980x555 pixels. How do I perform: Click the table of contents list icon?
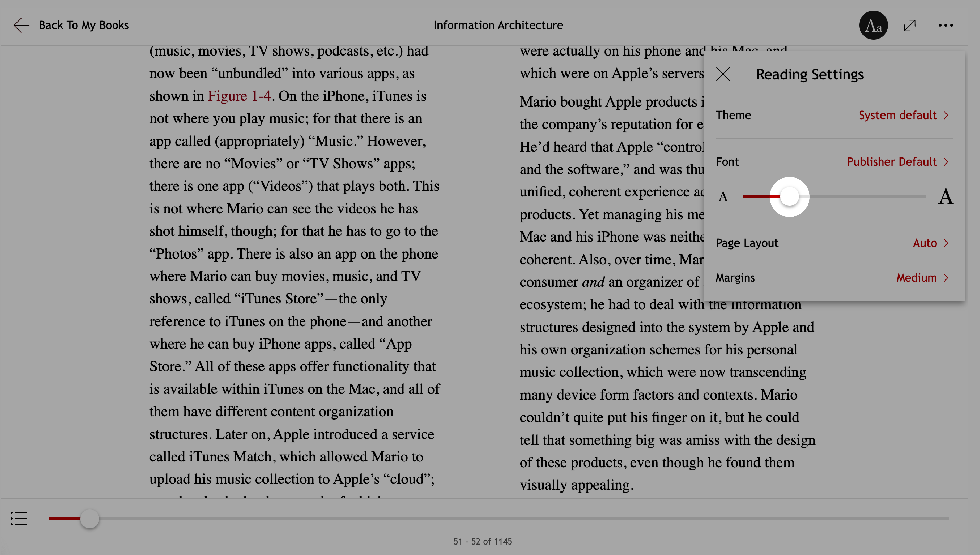point(18,519)
